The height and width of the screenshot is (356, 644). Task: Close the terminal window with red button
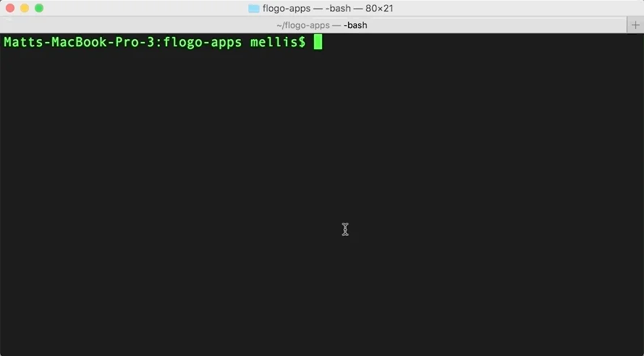[x=10, y=8]
